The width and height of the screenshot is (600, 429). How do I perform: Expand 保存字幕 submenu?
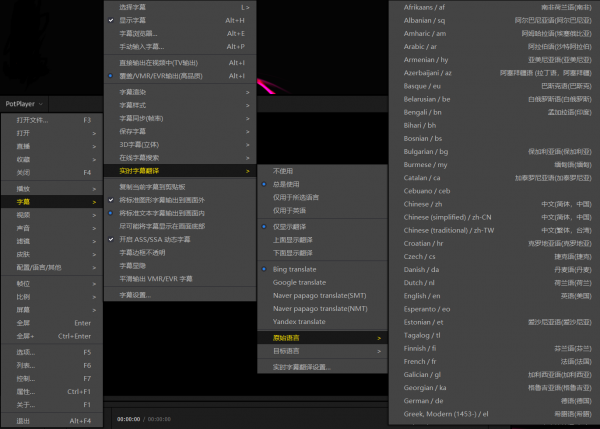point(180,132)
